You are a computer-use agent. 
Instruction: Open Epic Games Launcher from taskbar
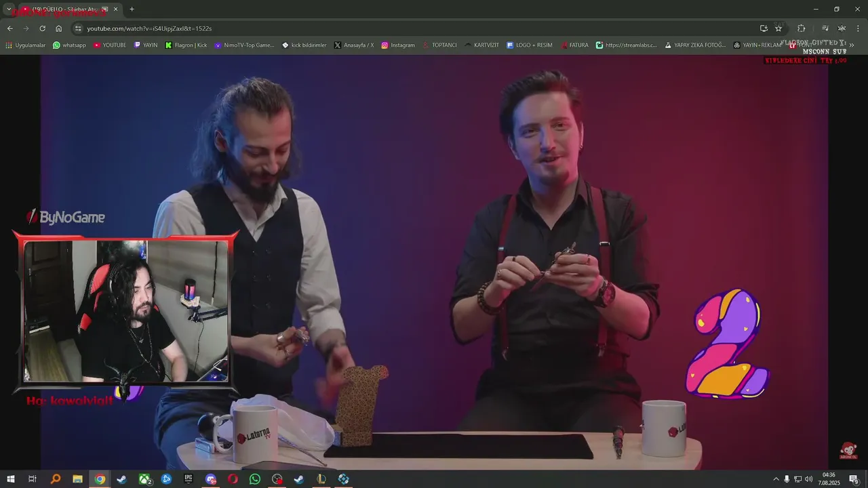coord(189,479)
